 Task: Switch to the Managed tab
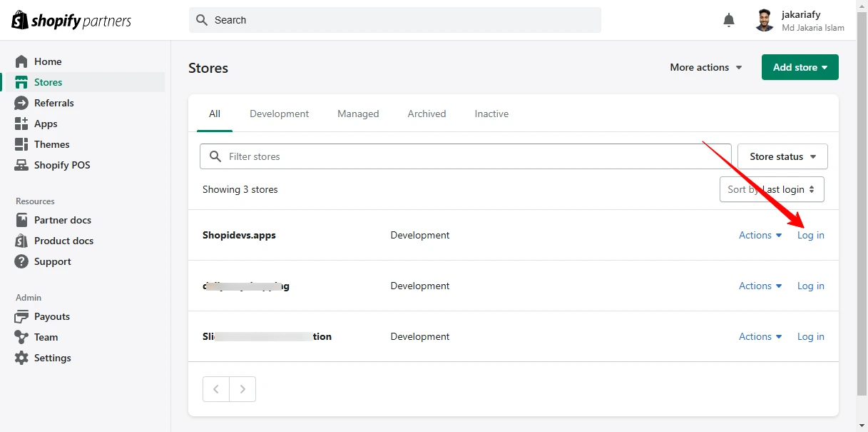pyautogui.click(x=358, y=114)
